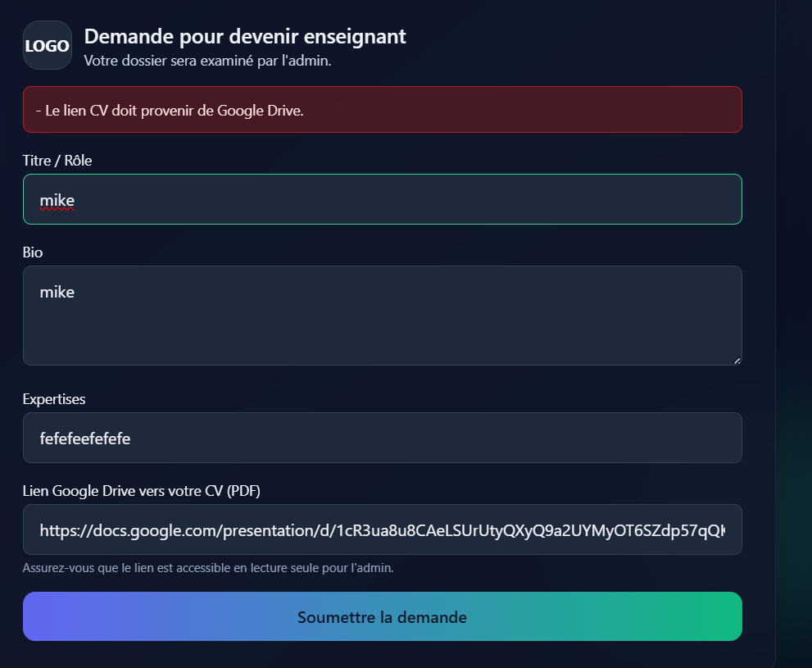
Task: Click the Google Drive CV link field
Action: pyautogui.click(x=382, y=529)
